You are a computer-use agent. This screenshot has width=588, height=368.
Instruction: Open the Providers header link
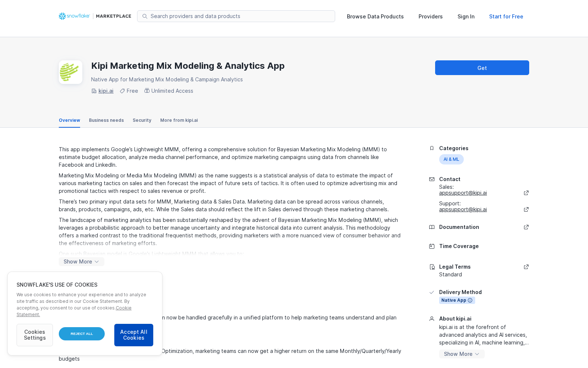tap(431, 17)
